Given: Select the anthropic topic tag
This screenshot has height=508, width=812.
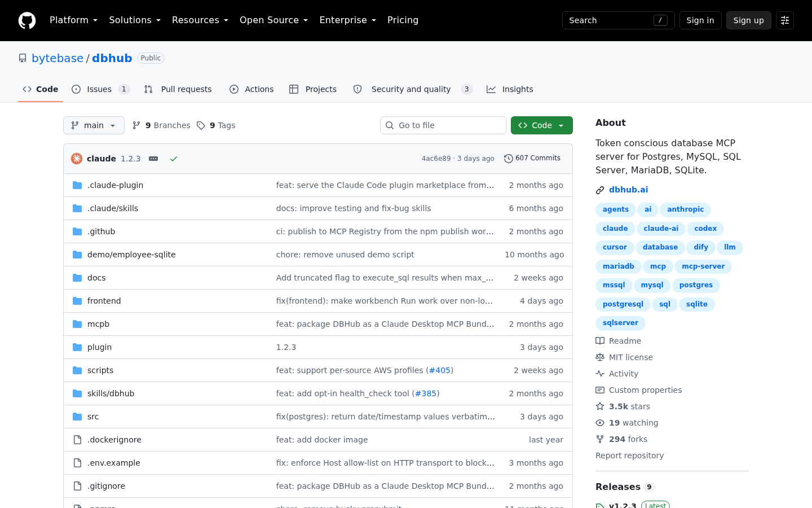Looking at the screenshot, I should point(686,209).
